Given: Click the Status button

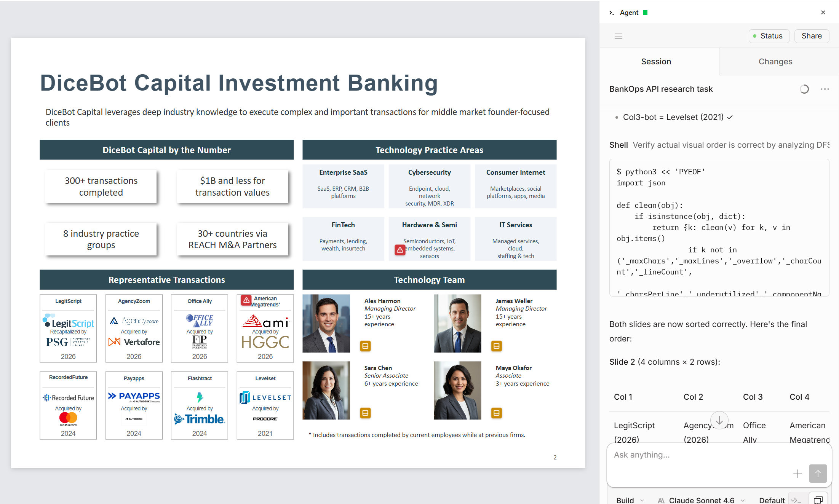Looking at the screenshot, I should 769,36.
